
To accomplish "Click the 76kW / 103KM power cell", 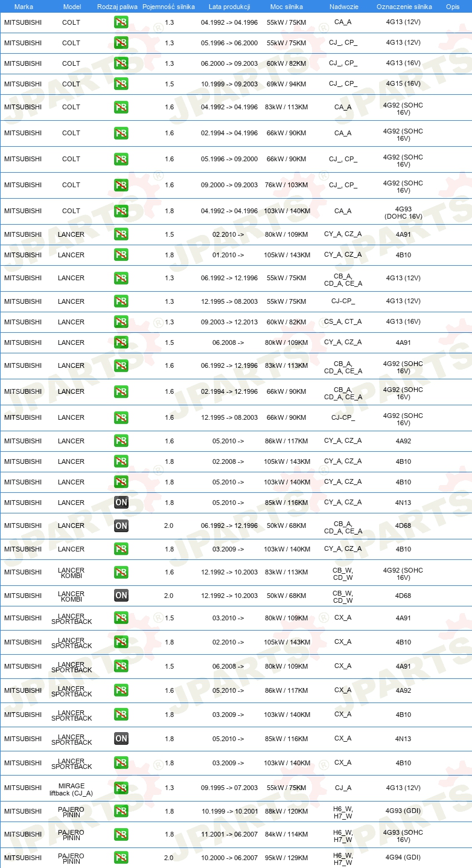I will point(287,185).
